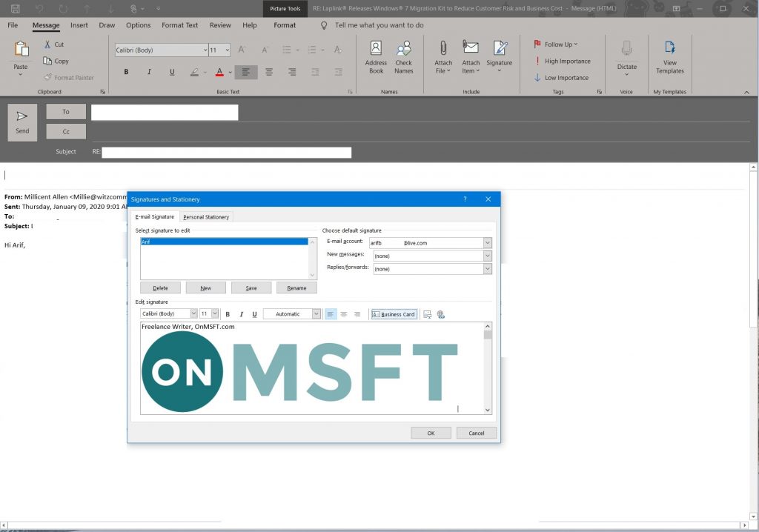This screenshot has height=532, width=759.
Task: Click OK in Signatures and Stationery dialog
Action: click(x=431, y=433)
